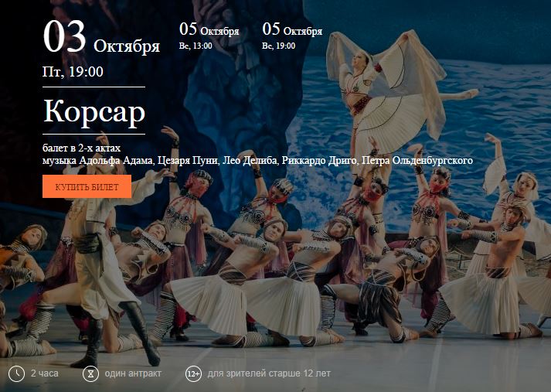The width and height of the screenshot is (551, 392).
Task: Click composer name "Петра Ольденбургского"
Action: coord(417,161)
